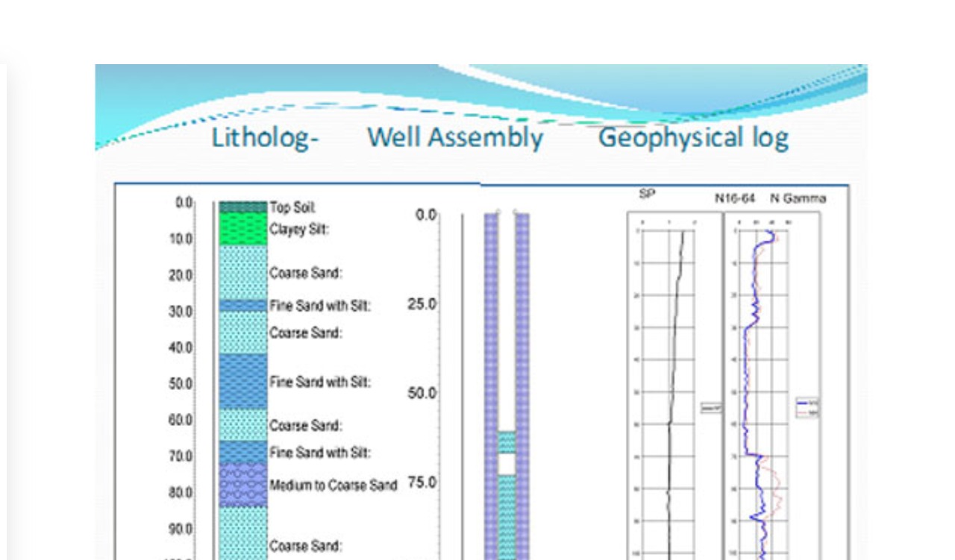Click the blue and red curve legend box

coord(808,407)
